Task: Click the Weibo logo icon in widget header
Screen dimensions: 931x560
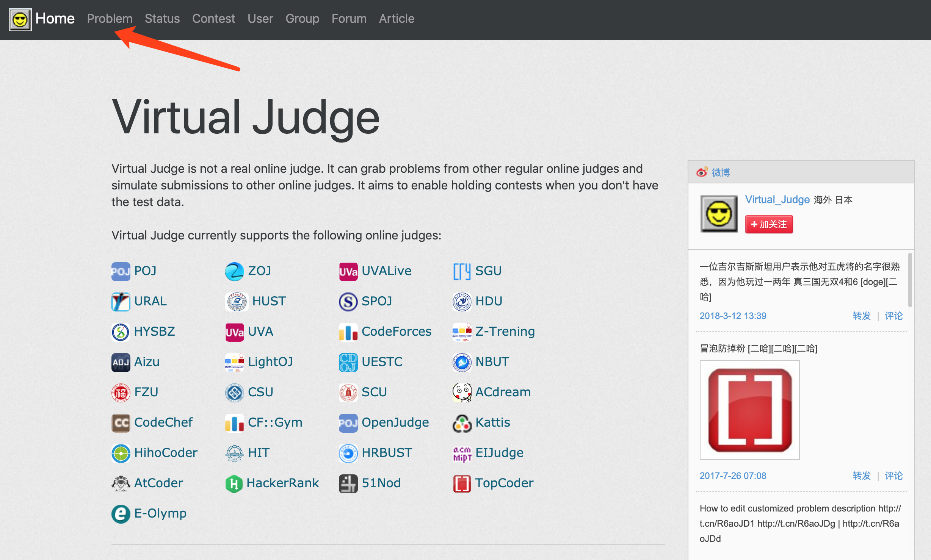Action: (x=702, y=172)
